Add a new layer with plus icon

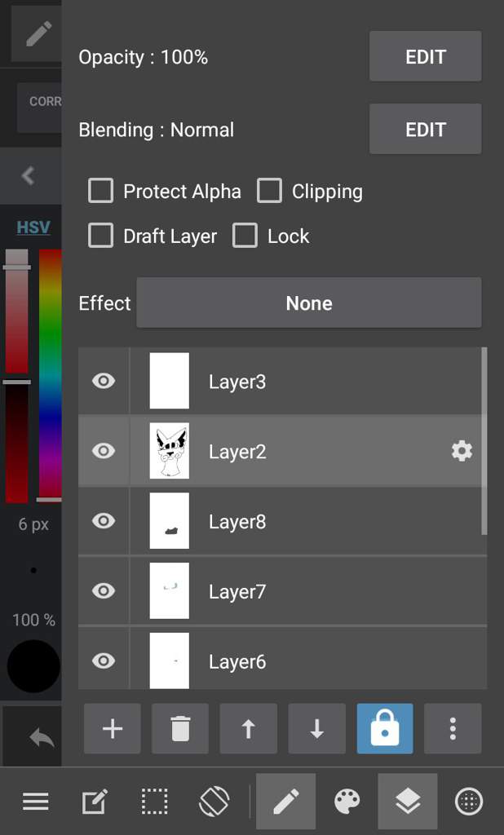click(113, 728)
